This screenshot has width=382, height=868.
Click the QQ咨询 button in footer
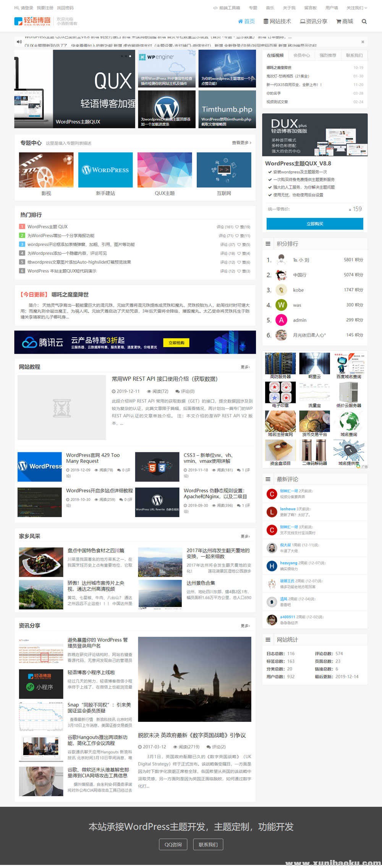point(173,844)
